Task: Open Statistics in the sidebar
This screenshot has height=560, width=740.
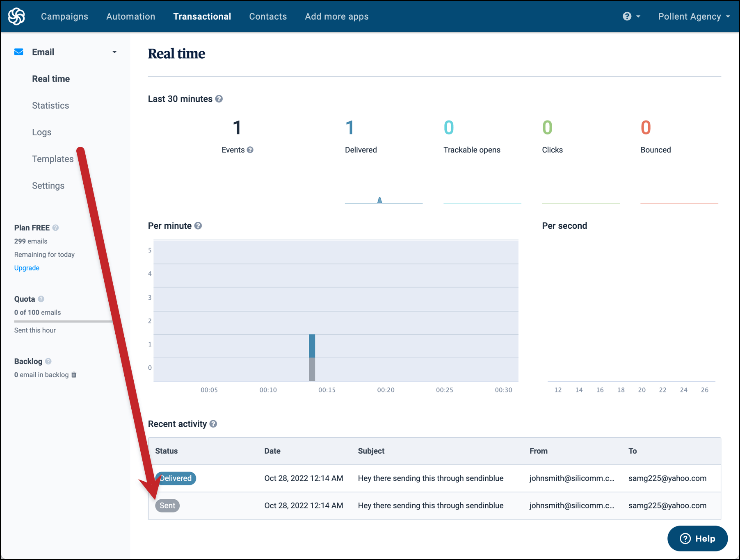Action: [50, 105]
